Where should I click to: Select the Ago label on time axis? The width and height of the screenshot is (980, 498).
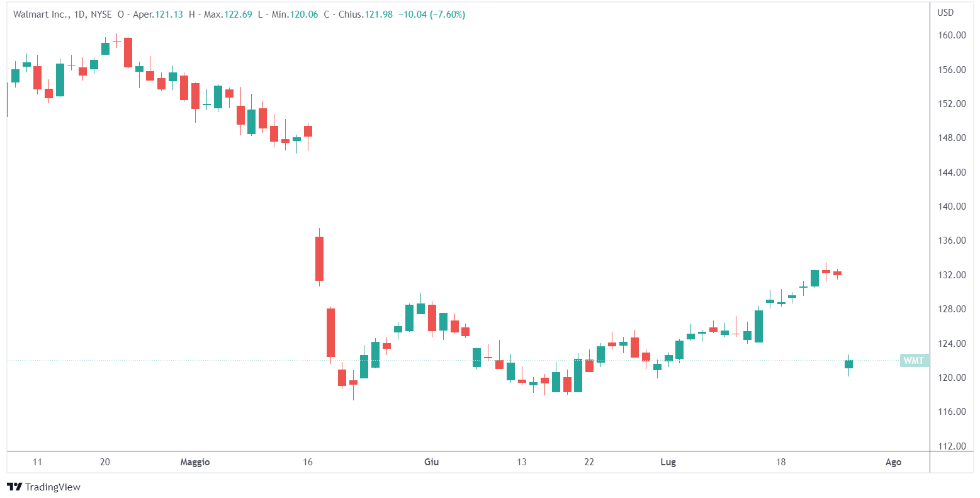pos(893,462)
